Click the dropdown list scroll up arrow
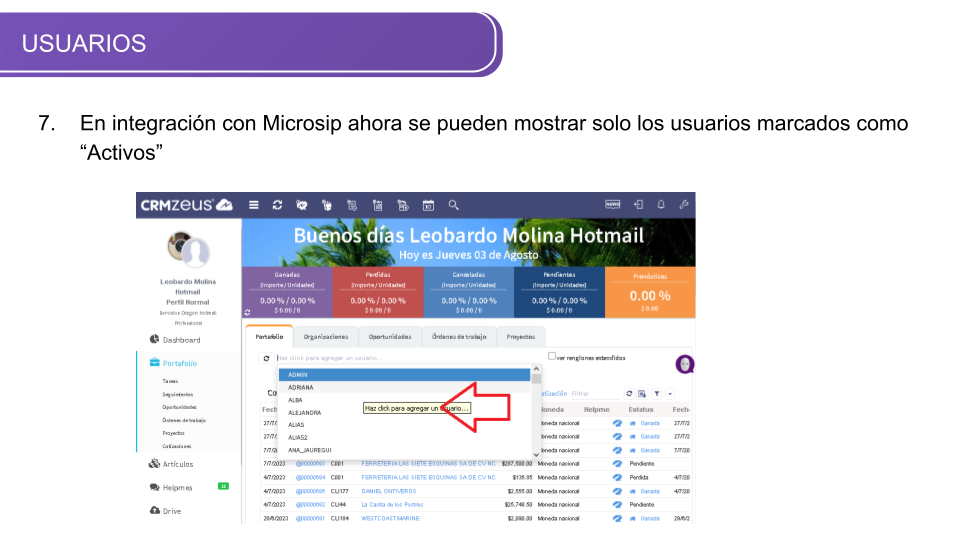The width and height of the screenshot is (960, 540). [x=536, y=369]
